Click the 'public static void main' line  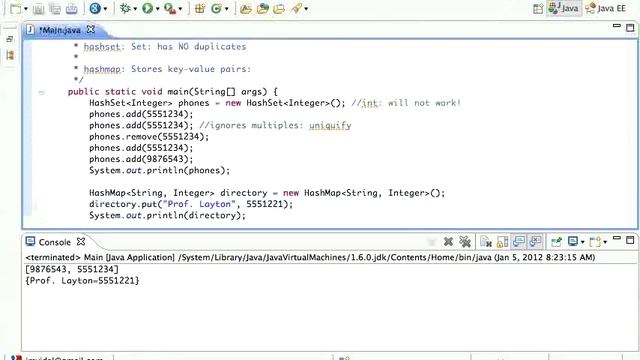173,92
